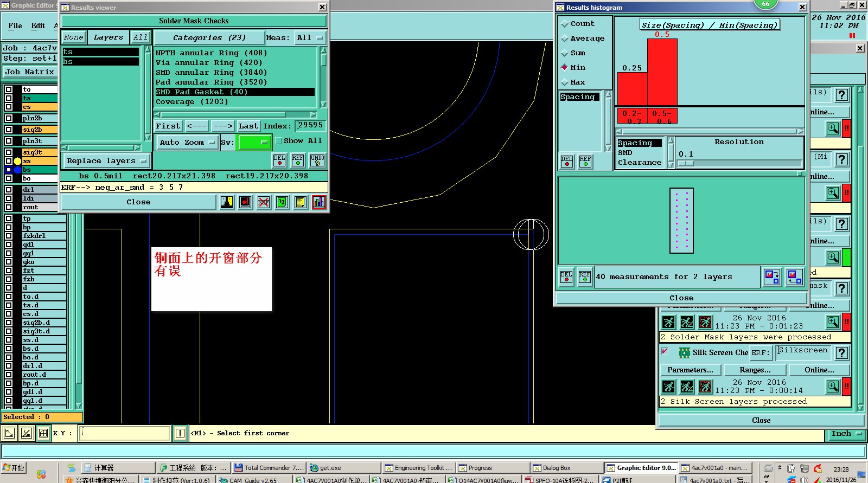
Task: Click scrollbar down arrow of categories list
Action: [323, 104]
